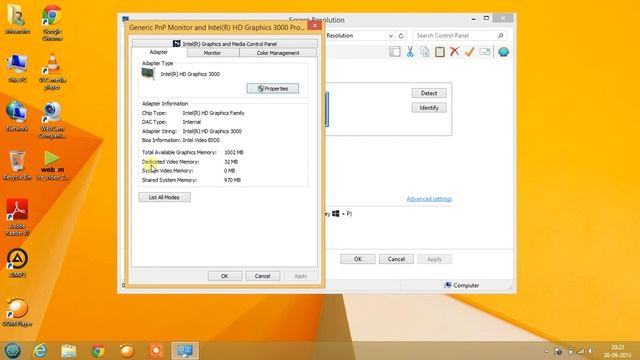Expand the Resolution address bar dropdown
Screen dimensions: 640x360
click(x=391, y=36)
